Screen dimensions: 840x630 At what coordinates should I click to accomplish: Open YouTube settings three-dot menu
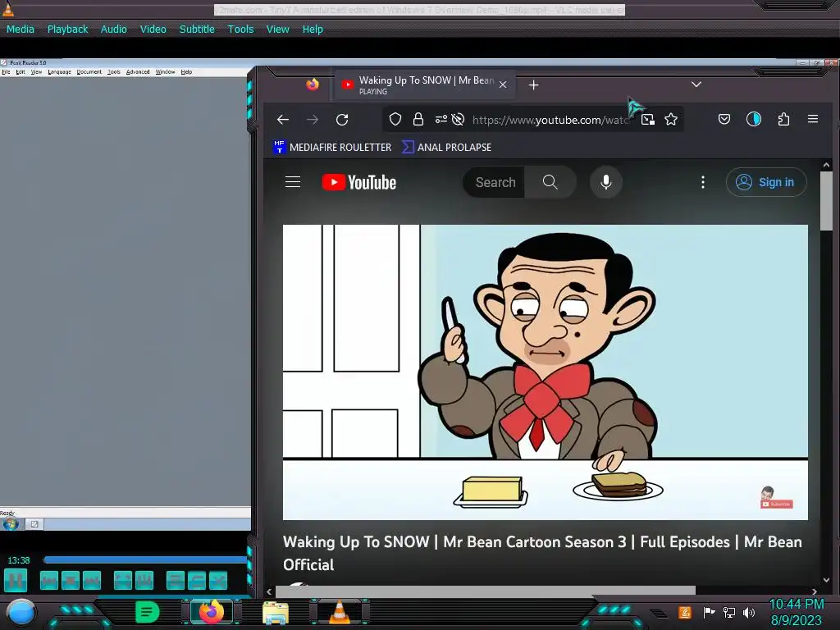click(703, 182)
